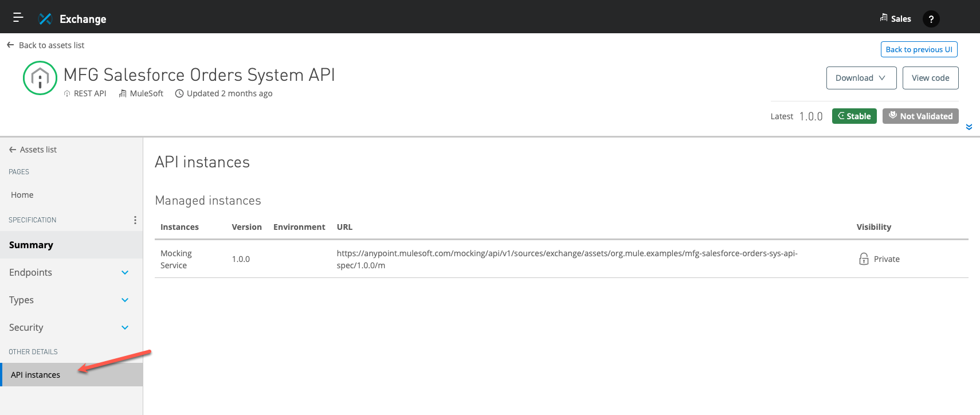Click the MFG Salesforce API asset logo
Viewport: 980px width, 415px height.
(x=40, y=78)
